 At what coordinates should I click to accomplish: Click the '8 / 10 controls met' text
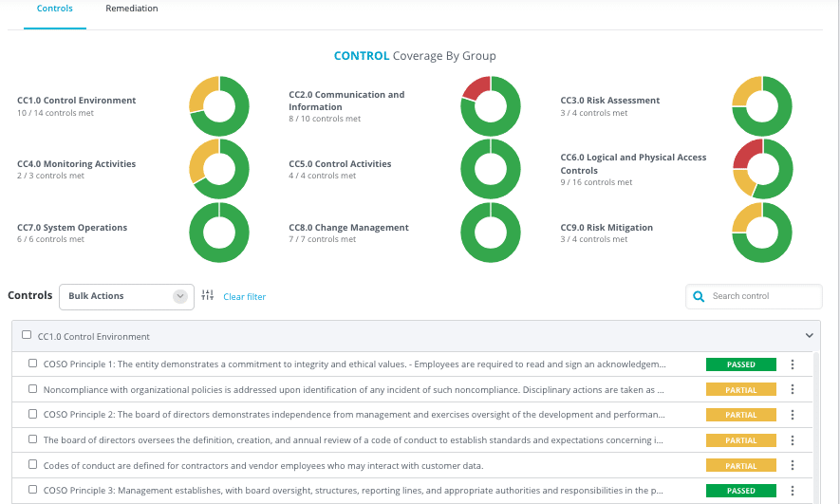(x=325, y=119)
